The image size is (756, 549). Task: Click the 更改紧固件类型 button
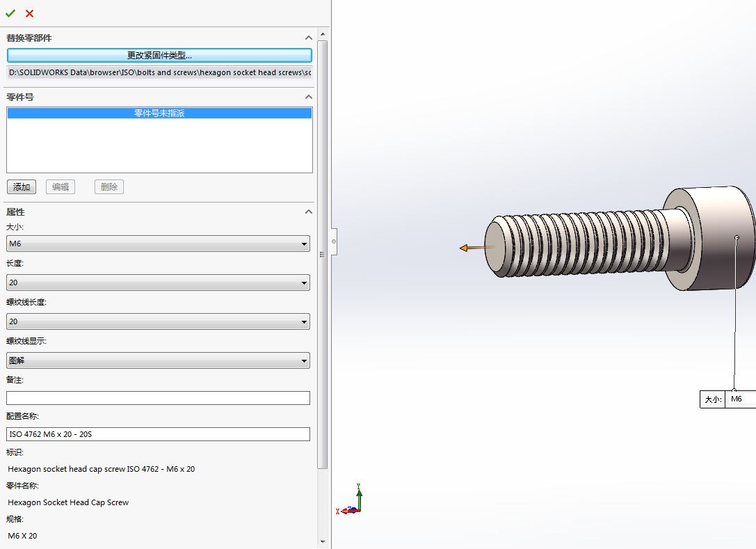pyautogui.click(x=159, y=56)
